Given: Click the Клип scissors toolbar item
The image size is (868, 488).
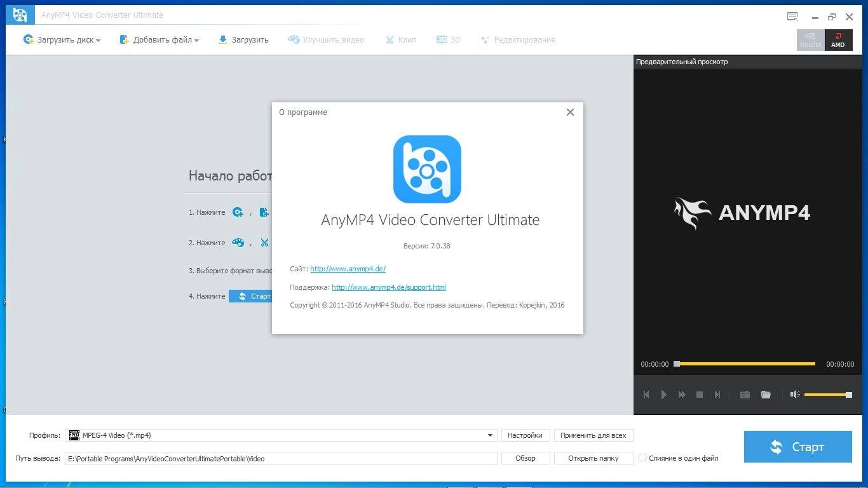Looking at the screenshot, I should coord(400,39).
